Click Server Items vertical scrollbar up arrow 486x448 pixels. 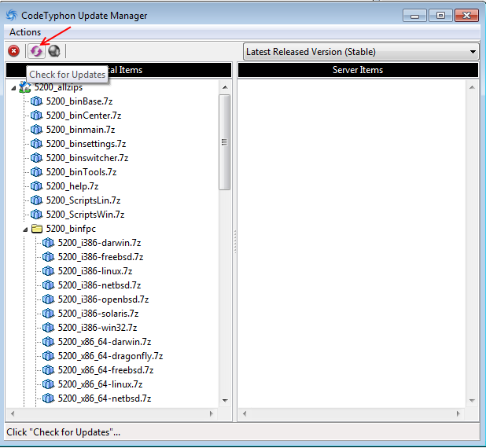[x=472, y=87]
